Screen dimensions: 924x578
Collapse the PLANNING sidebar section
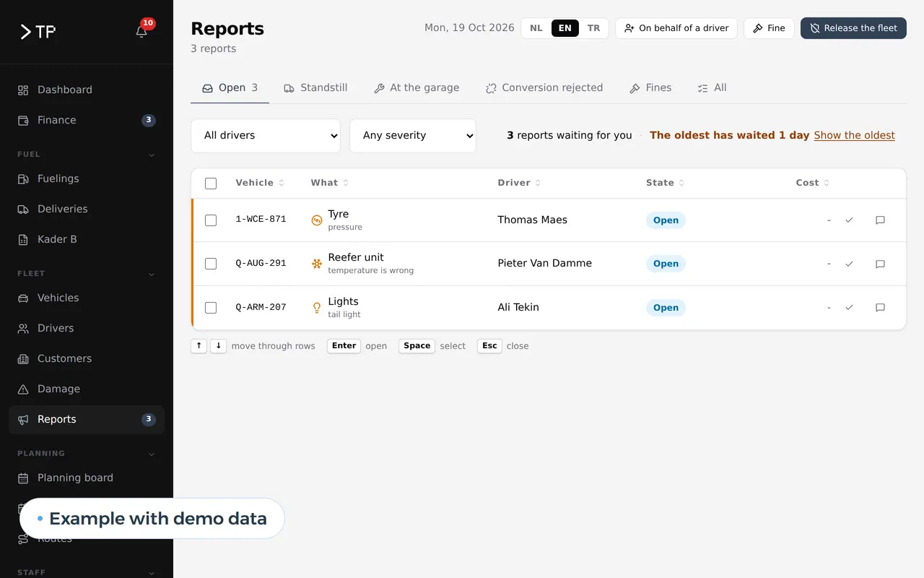point(152,454)
